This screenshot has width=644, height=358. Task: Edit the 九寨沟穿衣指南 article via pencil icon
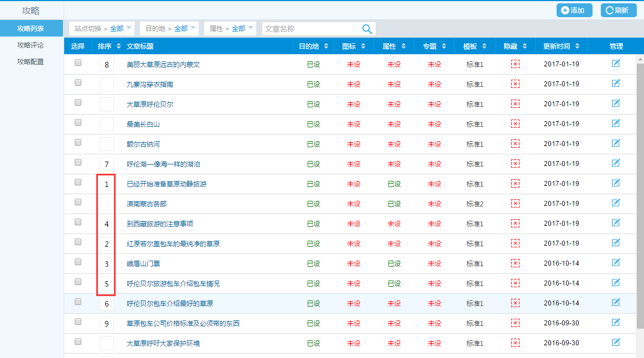click(616, 84)
